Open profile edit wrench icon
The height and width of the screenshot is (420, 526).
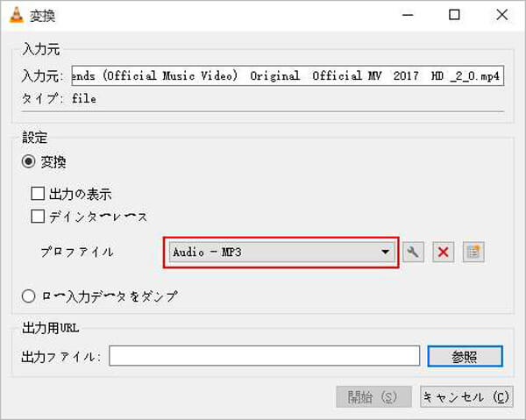[x=413, y=252]
